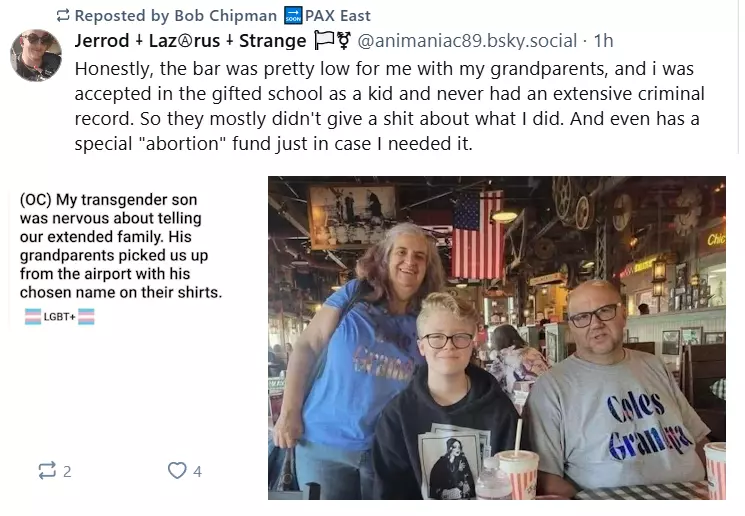Click the Mercury symbol emoji beside the handle
Image resolution: width=745 pixels, height=516 pixels.
[x=343, y=41]
